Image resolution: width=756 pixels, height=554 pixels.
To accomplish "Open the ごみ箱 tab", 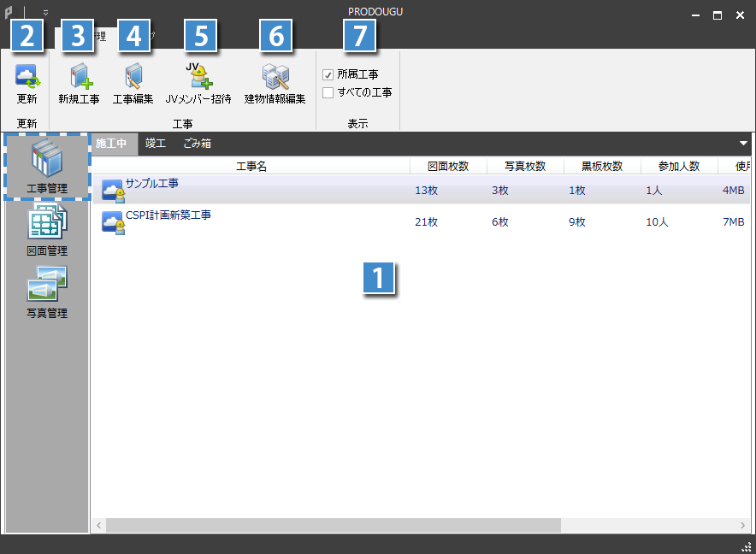I will click(x=197, y=144).
